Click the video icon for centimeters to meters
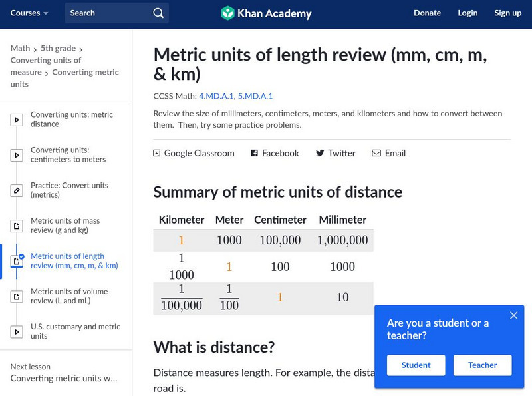Screen dimensions: 532x396 pos(17,156)
